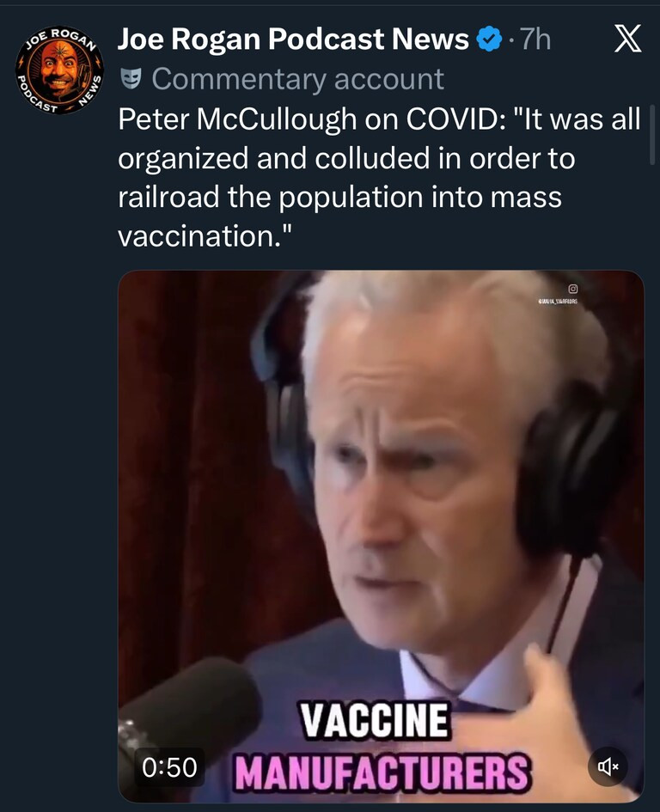Click the vertical scrollbar beside the tweet
The width and height of the screenshot is (660, 812).
(652, 135)
